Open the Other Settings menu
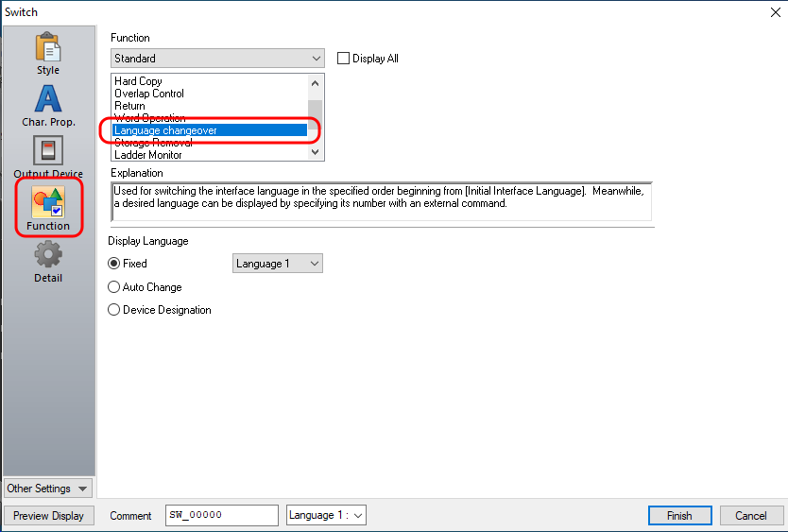 click(47, 489)
